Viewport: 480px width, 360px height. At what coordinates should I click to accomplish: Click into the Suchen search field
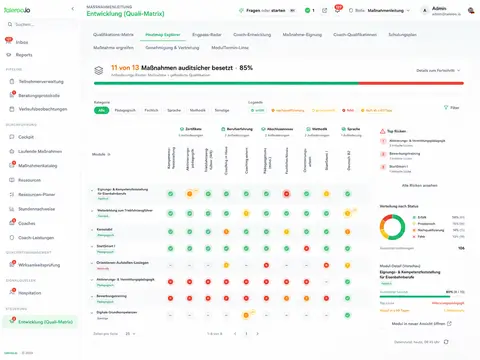[40, 24]
